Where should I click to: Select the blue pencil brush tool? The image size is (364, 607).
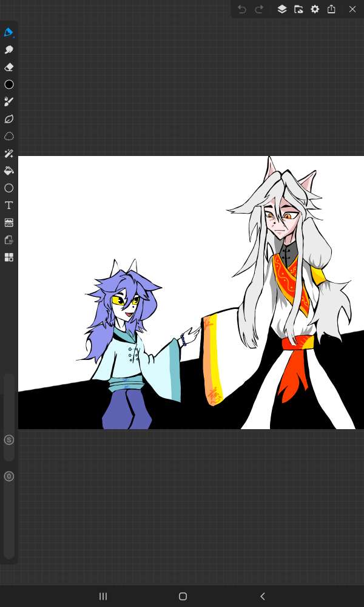coord(8,32)
